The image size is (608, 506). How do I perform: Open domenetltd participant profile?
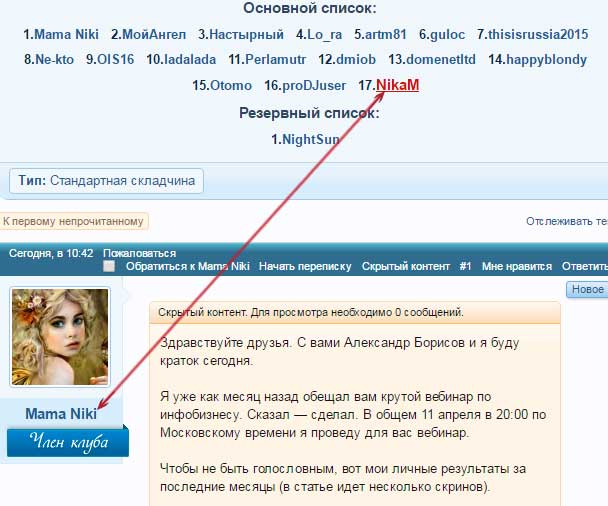click(x=441, y=59)
